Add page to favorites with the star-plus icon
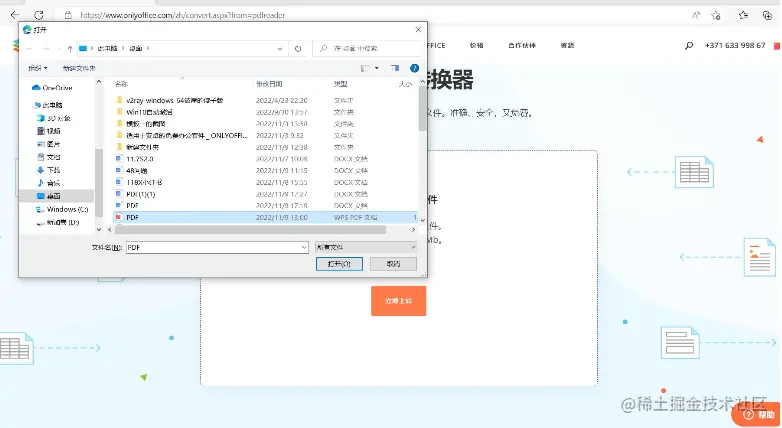The image size is (782, 428). point(716,15)
